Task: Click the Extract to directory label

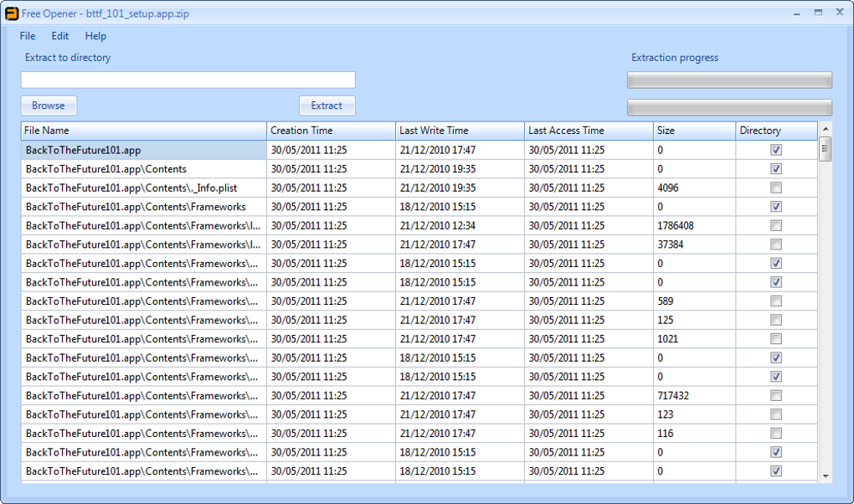Action: [x=68, y=57]
